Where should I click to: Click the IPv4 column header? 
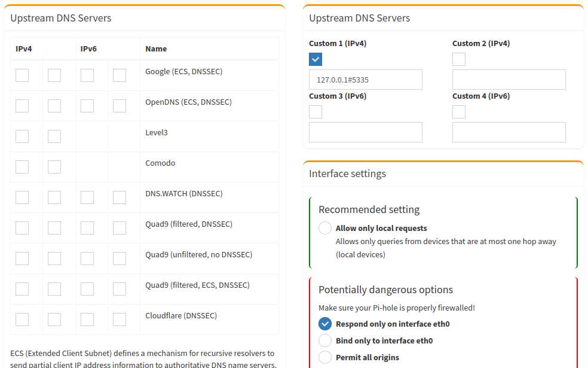pyautogui.click(x=24, y=49)
